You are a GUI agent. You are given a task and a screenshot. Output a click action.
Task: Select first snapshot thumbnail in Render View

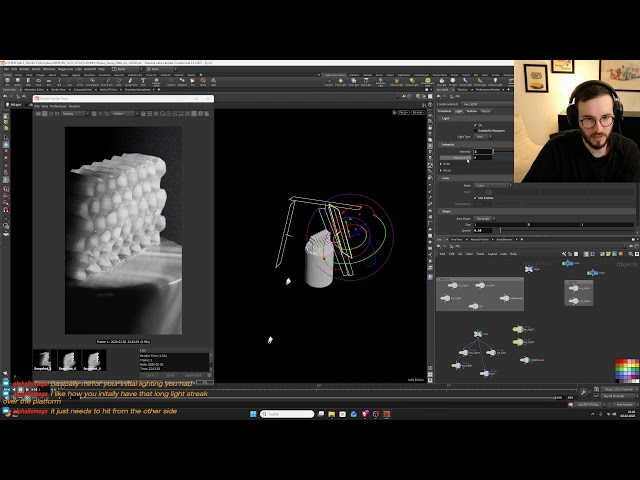(43, 360)
